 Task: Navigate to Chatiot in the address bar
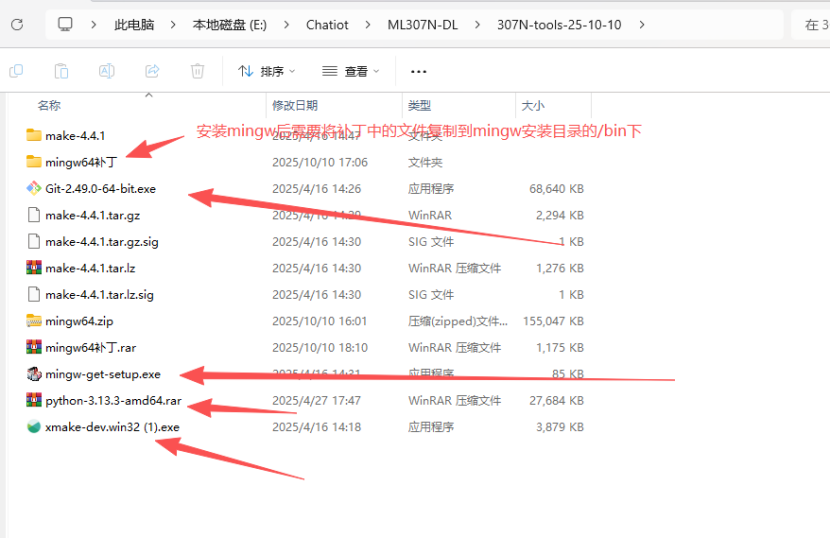pyautogui.click(x=326, y=24)
